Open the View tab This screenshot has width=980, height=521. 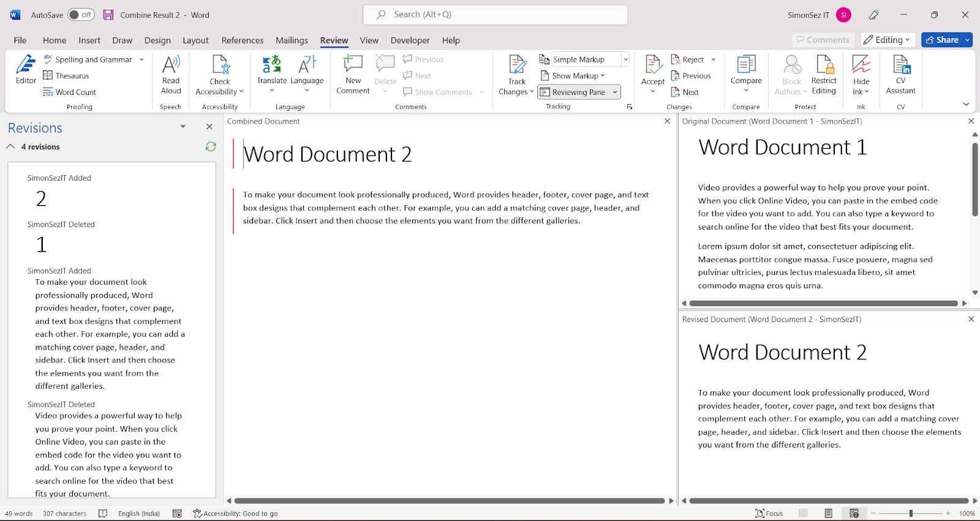369,40
